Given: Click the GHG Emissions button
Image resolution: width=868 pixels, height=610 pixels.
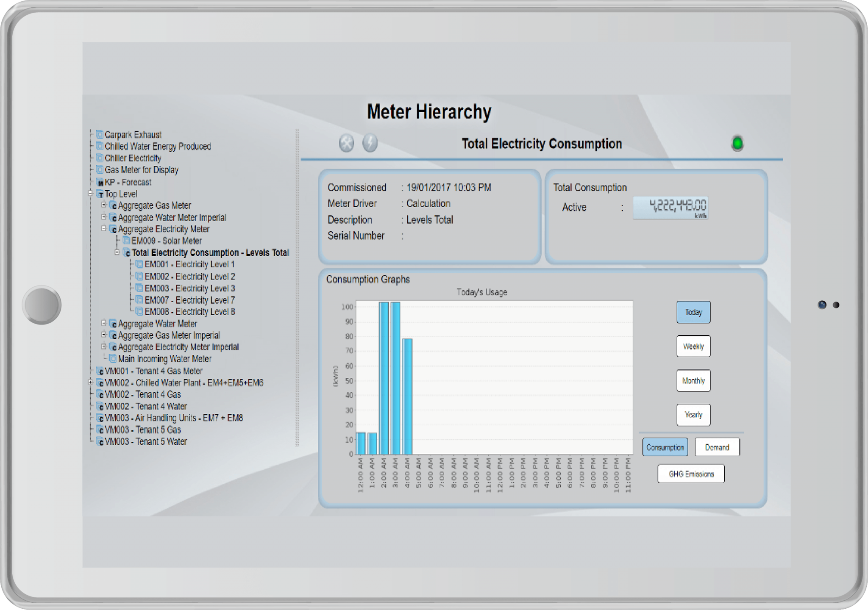Looking at the screenshot, I should pyautogui.click(x=691, y=474).
